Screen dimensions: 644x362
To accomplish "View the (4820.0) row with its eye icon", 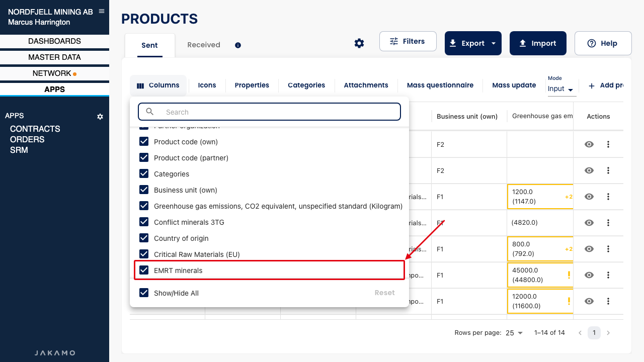I will point(589,223).
